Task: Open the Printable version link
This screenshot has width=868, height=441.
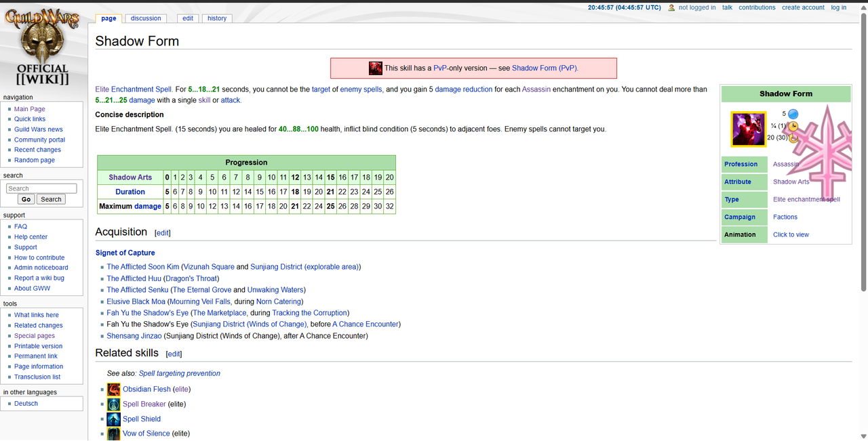Action: click(39, 346)
